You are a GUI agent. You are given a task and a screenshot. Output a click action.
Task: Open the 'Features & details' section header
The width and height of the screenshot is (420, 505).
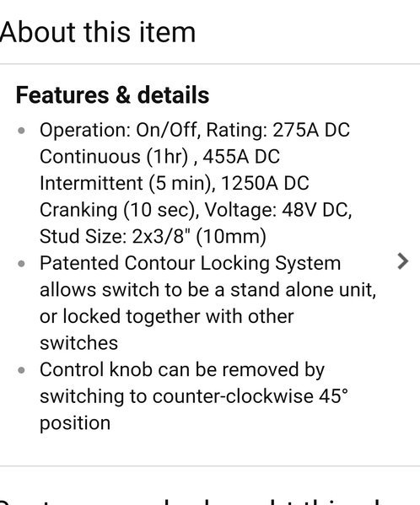(x=112, y=95)
